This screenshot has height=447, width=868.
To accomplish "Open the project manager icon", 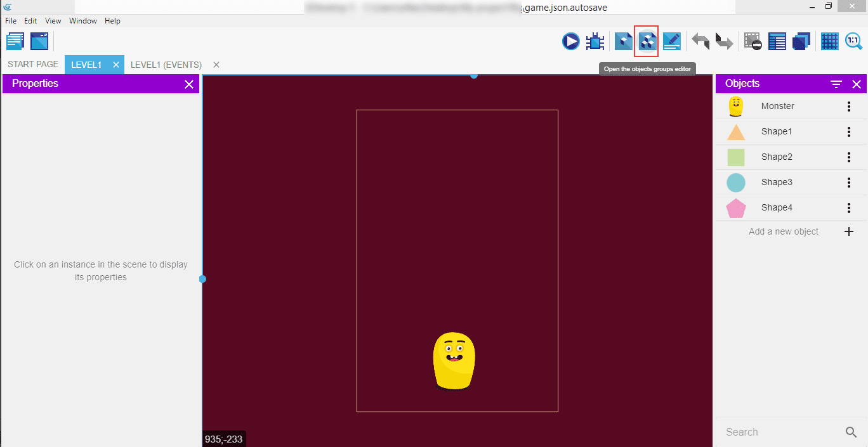I will pos(15,42).
